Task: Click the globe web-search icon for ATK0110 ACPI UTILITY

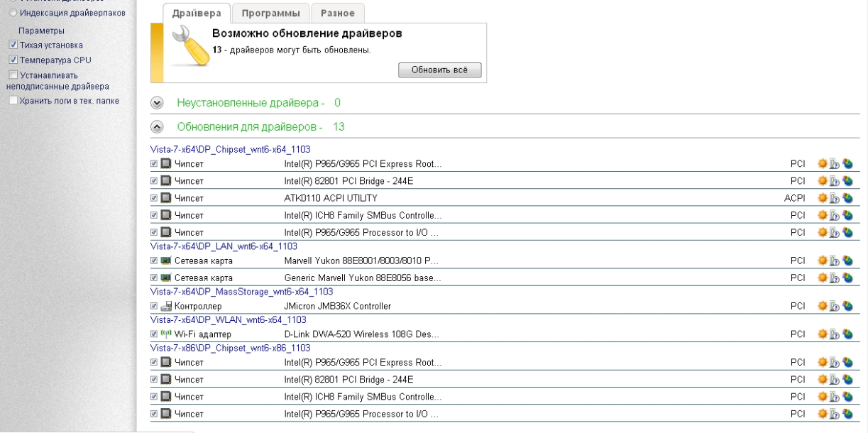Action: (847, 198)
